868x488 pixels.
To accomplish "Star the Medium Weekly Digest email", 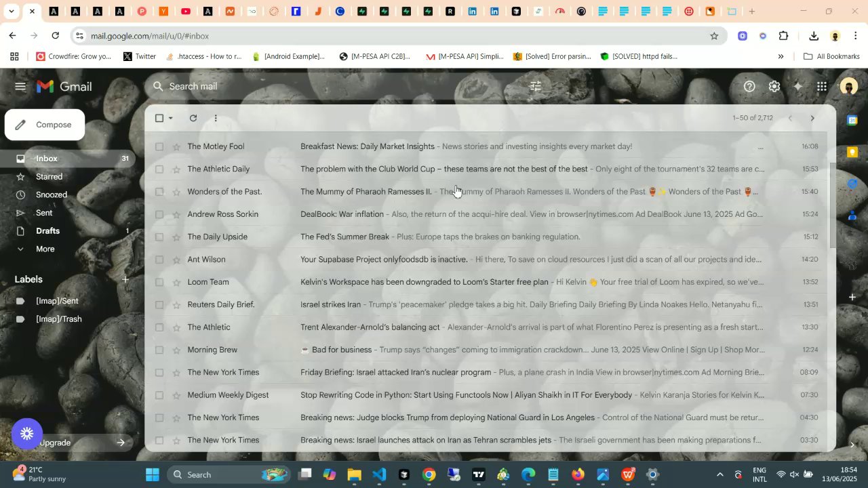I will [x=176, y=395].
